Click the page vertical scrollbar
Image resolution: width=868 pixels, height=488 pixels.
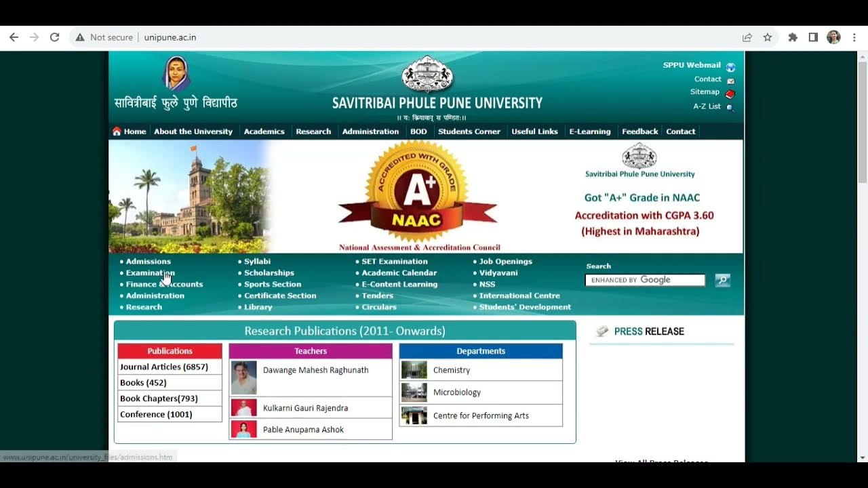(x=863, y=122)
